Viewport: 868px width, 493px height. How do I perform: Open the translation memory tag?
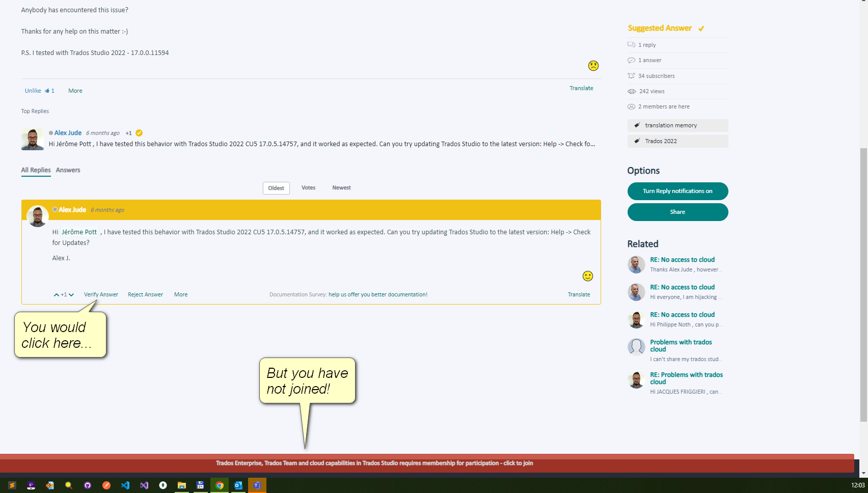pyautogui.click(x=677, y=125)
